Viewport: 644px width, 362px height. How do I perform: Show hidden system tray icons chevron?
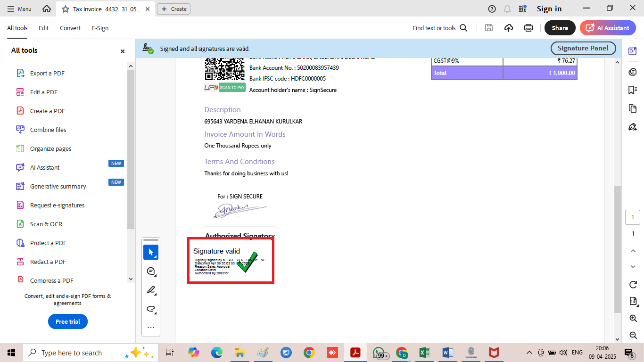[529, 353]
